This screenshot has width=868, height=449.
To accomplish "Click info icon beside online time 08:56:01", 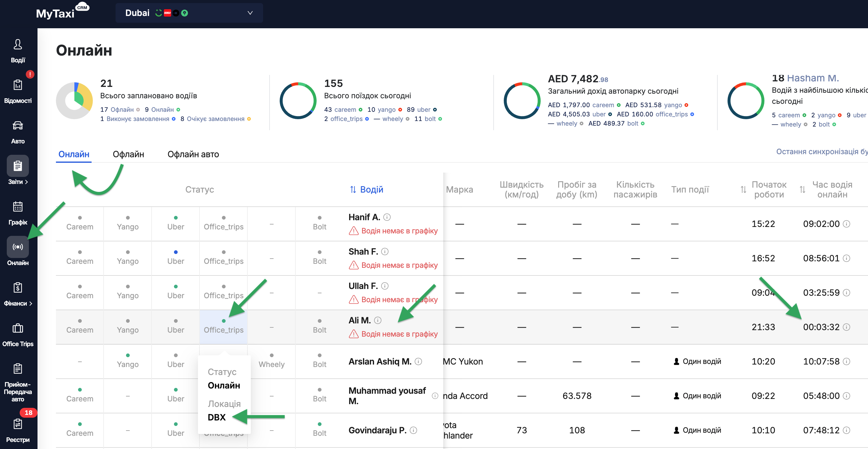I will point(846,258).
